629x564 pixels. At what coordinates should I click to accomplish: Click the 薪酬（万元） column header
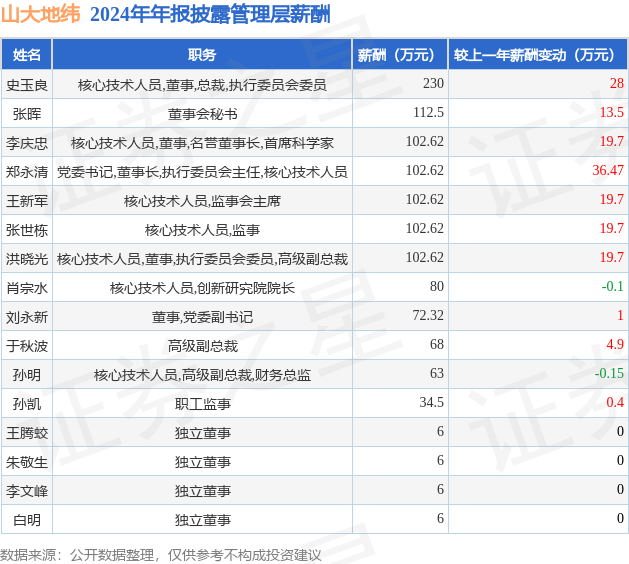coord(400,55)
